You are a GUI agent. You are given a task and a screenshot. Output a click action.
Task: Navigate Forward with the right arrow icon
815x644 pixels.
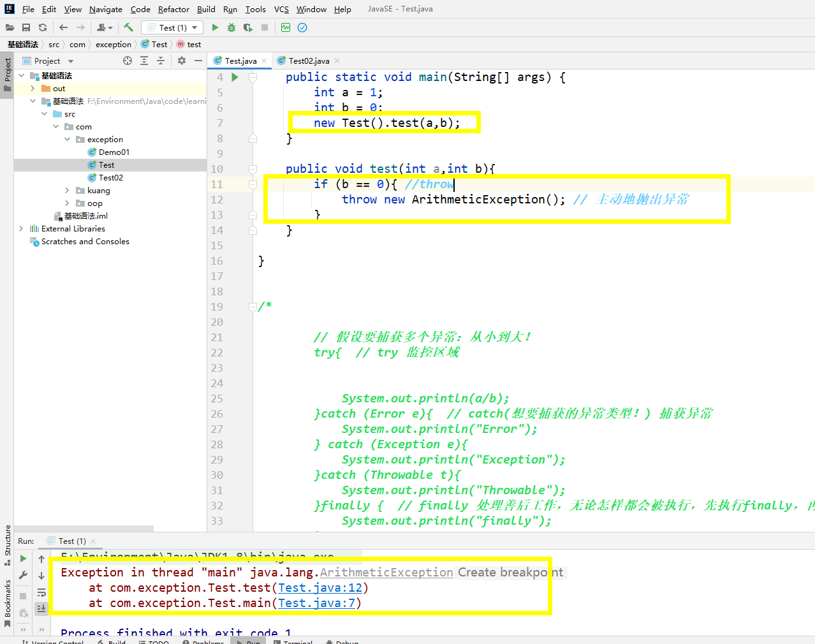pos(80,27)
